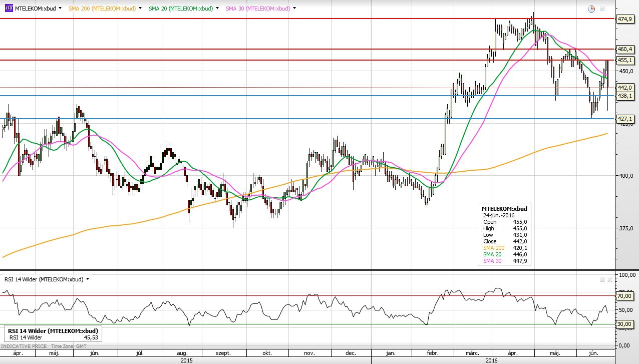Click the SMA 200 420,1 value in the data box
The width and height of the screenshot is (639, 364).
521,248
